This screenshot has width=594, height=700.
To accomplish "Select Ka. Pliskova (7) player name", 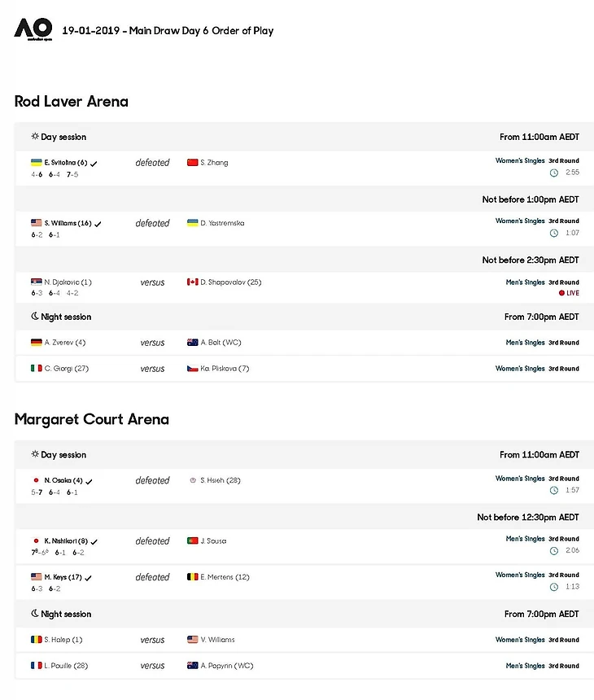I will click(225, 369).
